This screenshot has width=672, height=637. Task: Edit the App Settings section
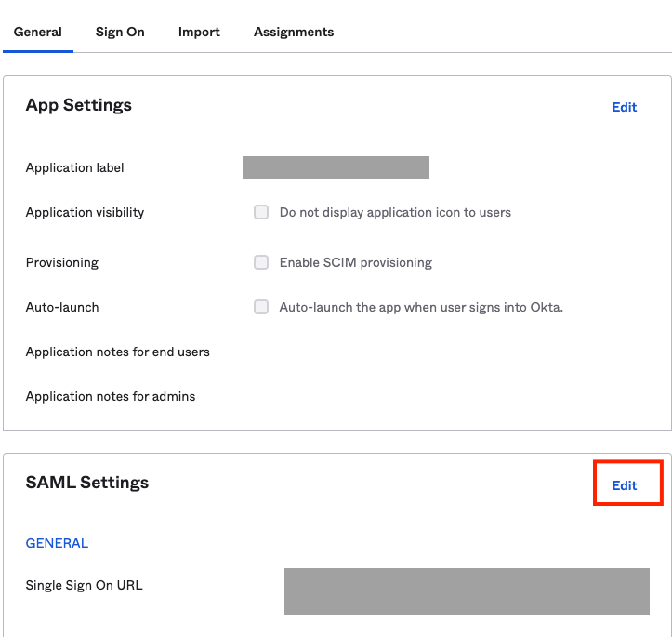point(624,107)
